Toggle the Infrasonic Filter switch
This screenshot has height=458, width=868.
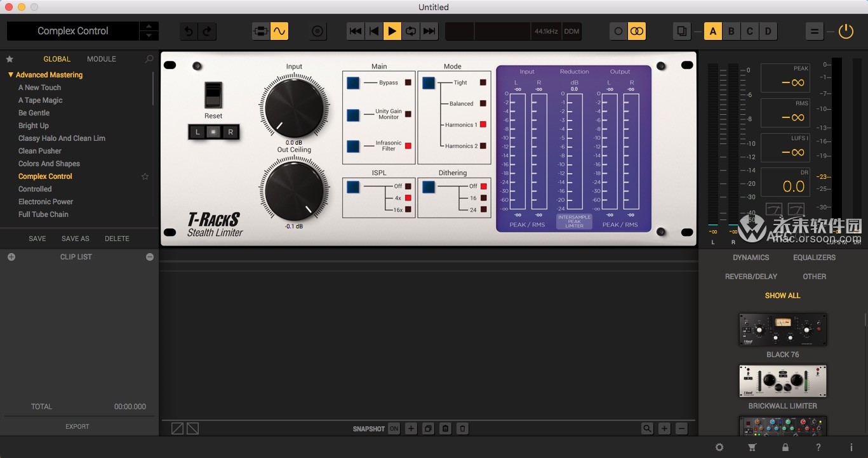(352, 145)
